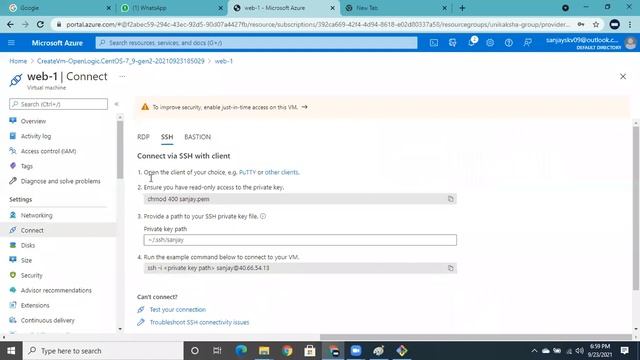640x360 pixels.
Task: Click the Private key path input field
Action: click(x=300, y=240)
